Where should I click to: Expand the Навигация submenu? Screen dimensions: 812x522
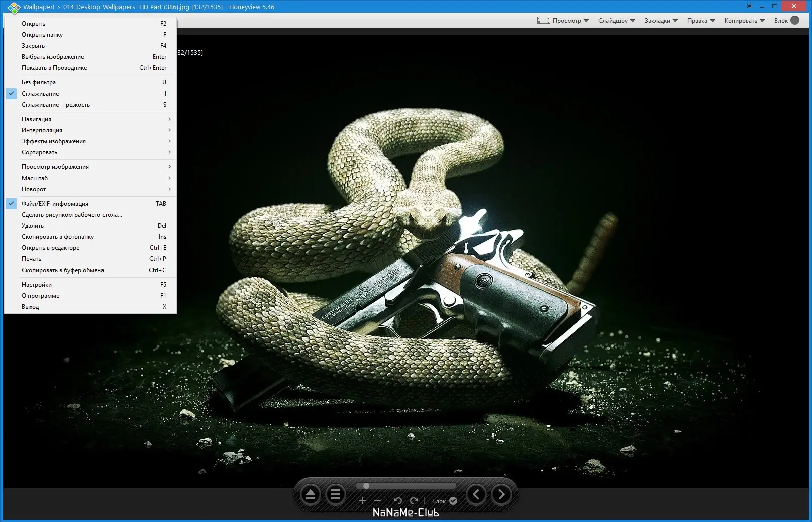coord(90,119)
